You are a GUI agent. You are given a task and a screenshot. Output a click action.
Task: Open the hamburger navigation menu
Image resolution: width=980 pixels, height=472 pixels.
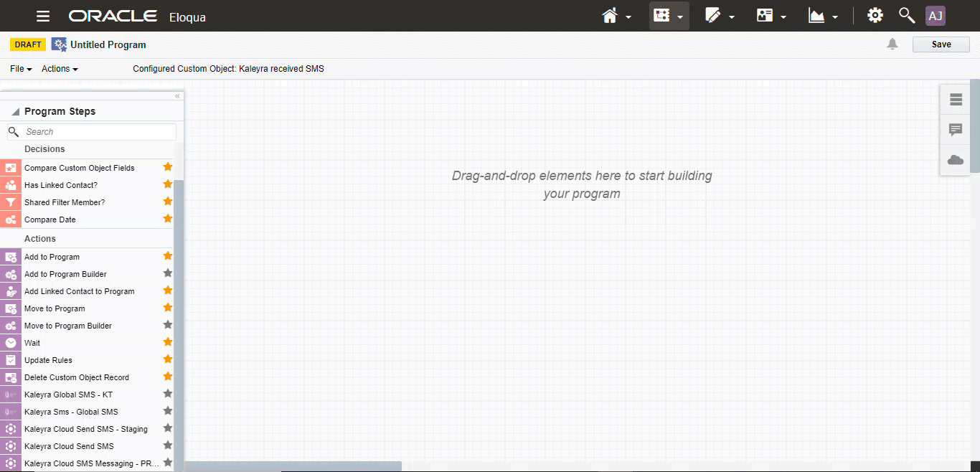(43, 16)
